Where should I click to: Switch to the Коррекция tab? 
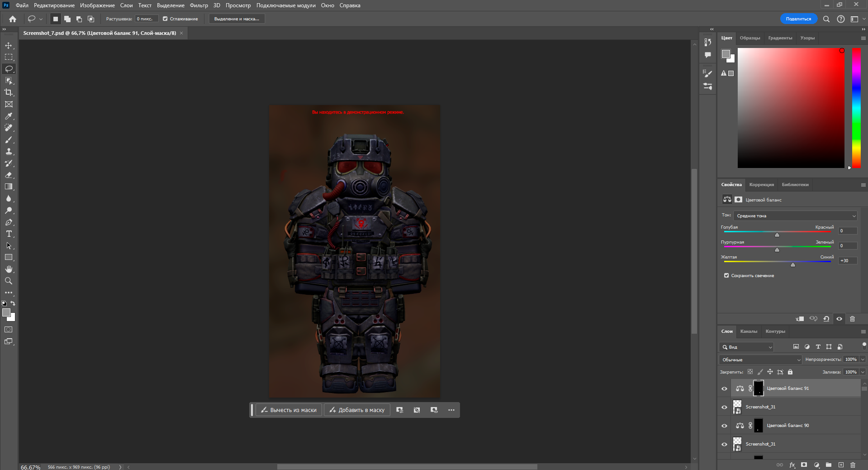click(x=761, y=185)
